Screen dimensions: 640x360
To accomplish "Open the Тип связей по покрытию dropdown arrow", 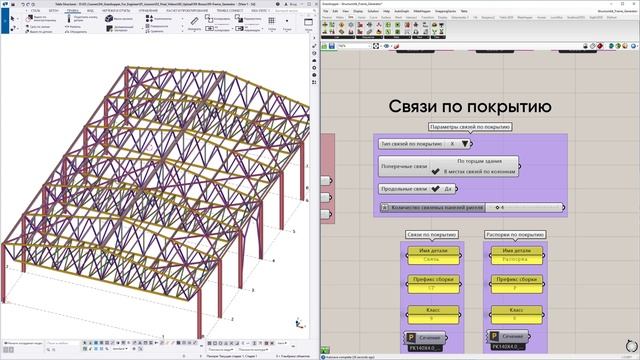I will [465, 144].
